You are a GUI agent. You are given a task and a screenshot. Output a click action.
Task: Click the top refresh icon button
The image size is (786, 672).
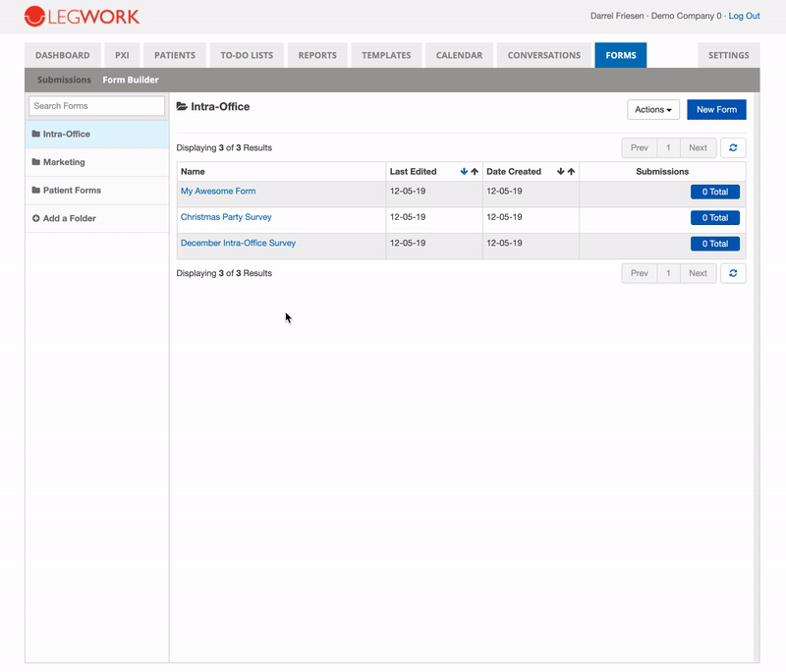(733, 147)
